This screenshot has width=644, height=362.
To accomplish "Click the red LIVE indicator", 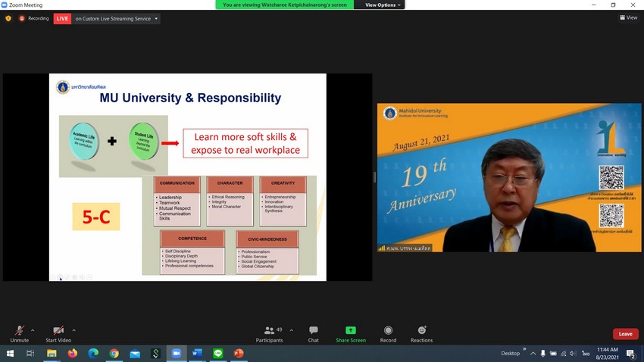I will click(62, 18).
